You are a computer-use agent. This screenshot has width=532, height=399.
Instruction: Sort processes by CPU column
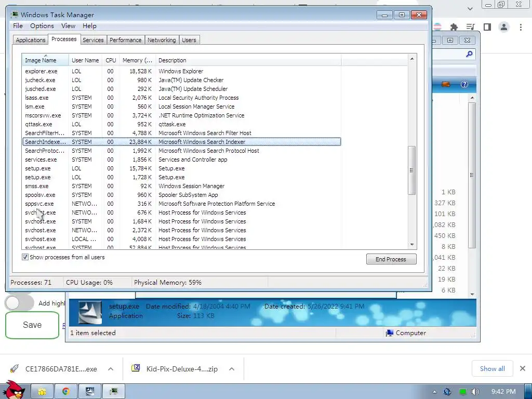click(111, 60)
